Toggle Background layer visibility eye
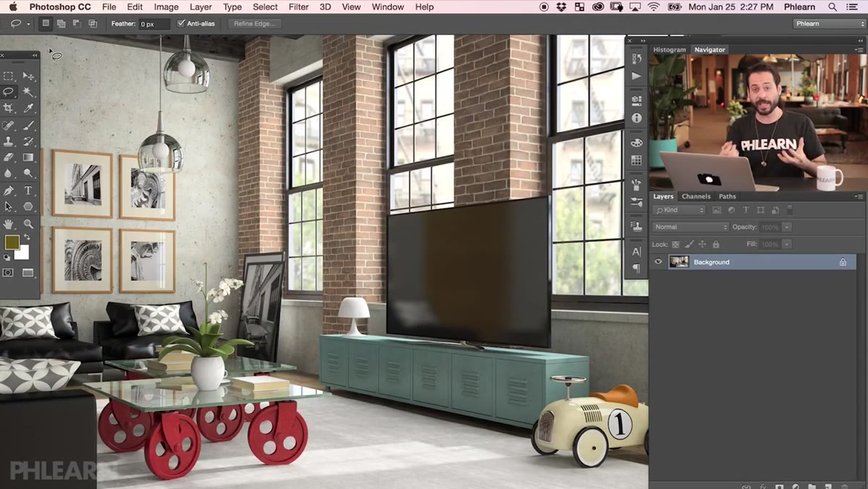 click(658, 262)
